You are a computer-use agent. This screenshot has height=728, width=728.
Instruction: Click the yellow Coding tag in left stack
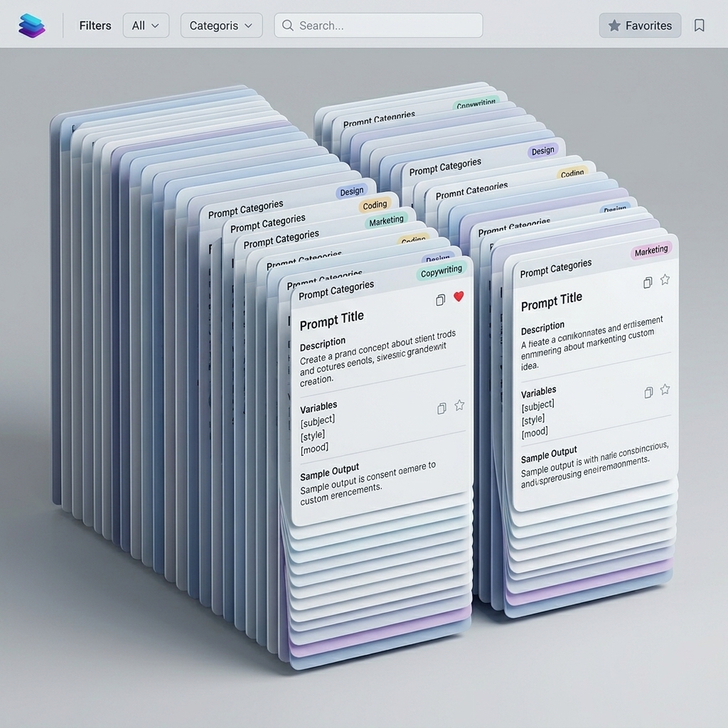(x=375, y=205)
